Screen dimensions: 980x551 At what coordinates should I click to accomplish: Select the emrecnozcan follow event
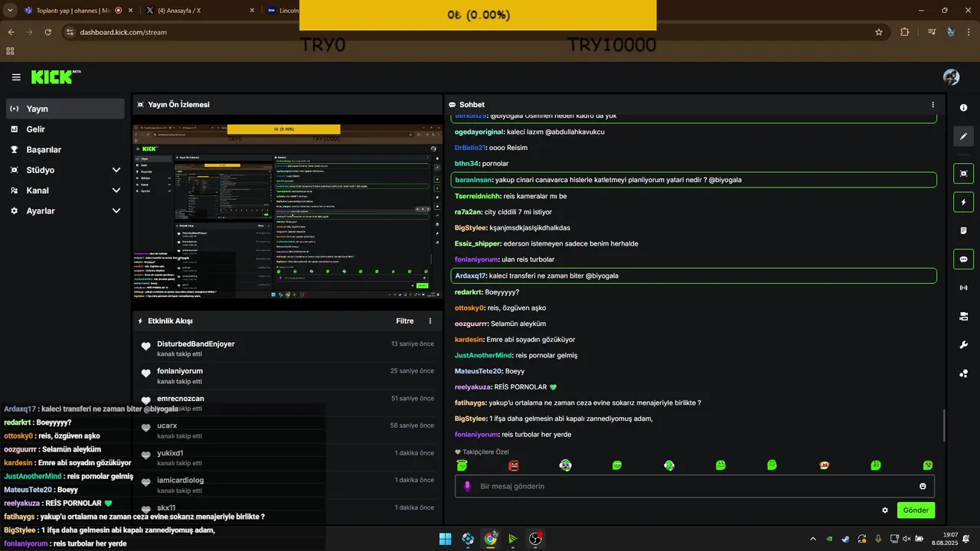(287, 403)
